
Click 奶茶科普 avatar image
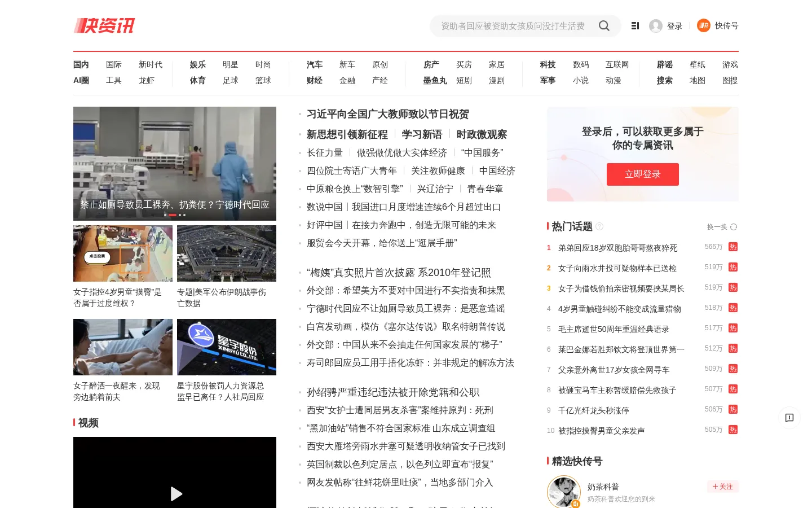(x=564, y=492)
